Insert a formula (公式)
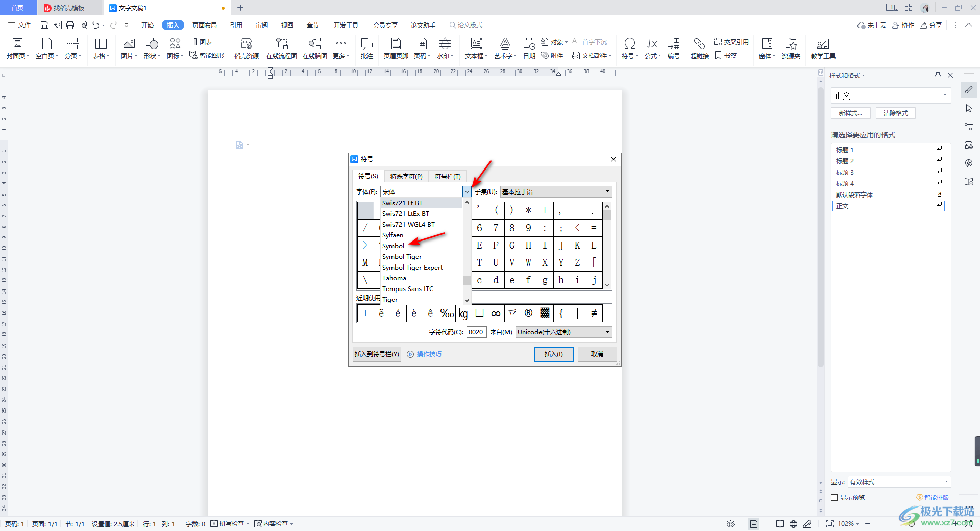This screenshot has height=531, width=980. coord(653,49)
